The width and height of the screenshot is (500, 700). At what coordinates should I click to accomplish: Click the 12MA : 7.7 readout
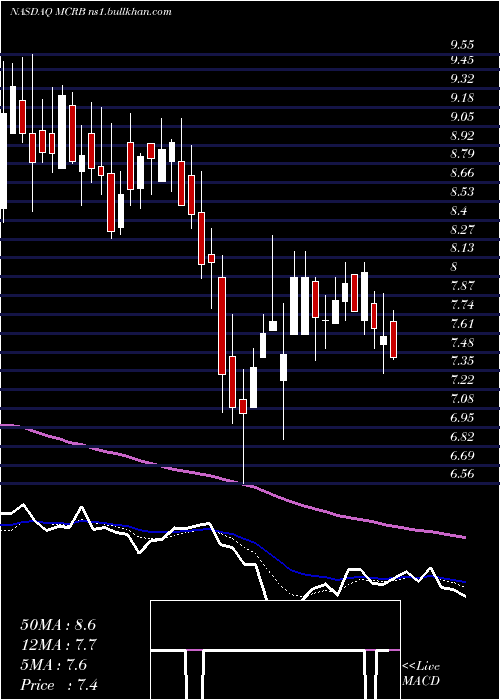(x=59, y=645)
